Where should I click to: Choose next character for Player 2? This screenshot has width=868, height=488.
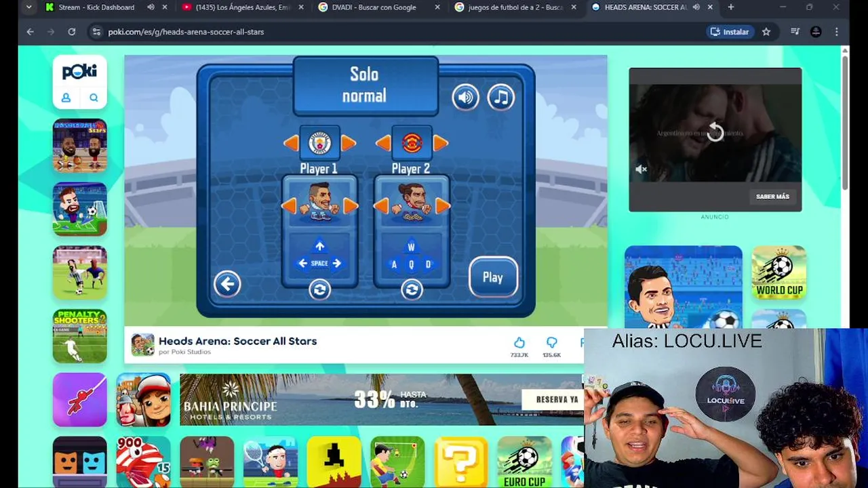(x=443, y=205)
